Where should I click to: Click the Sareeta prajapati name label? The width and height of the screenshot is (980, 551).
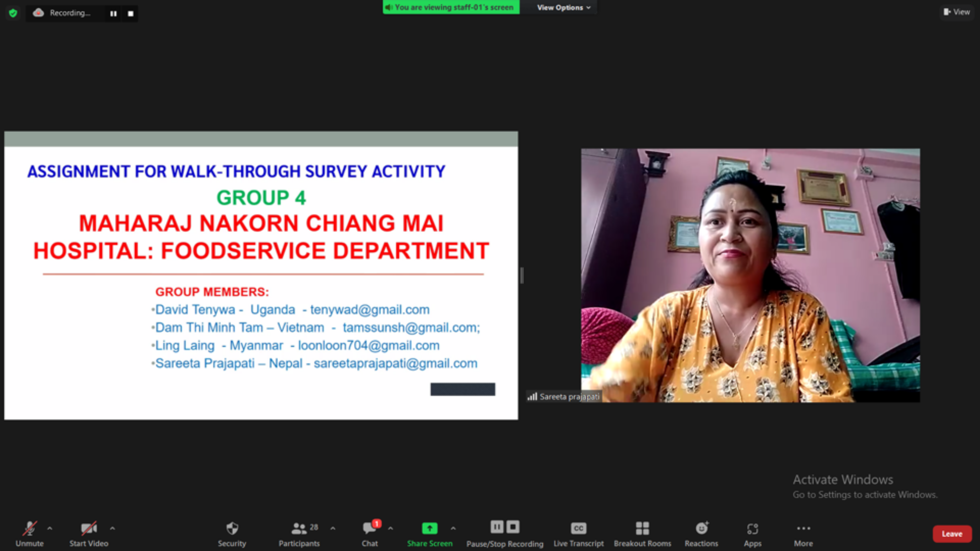pos(569,397)
